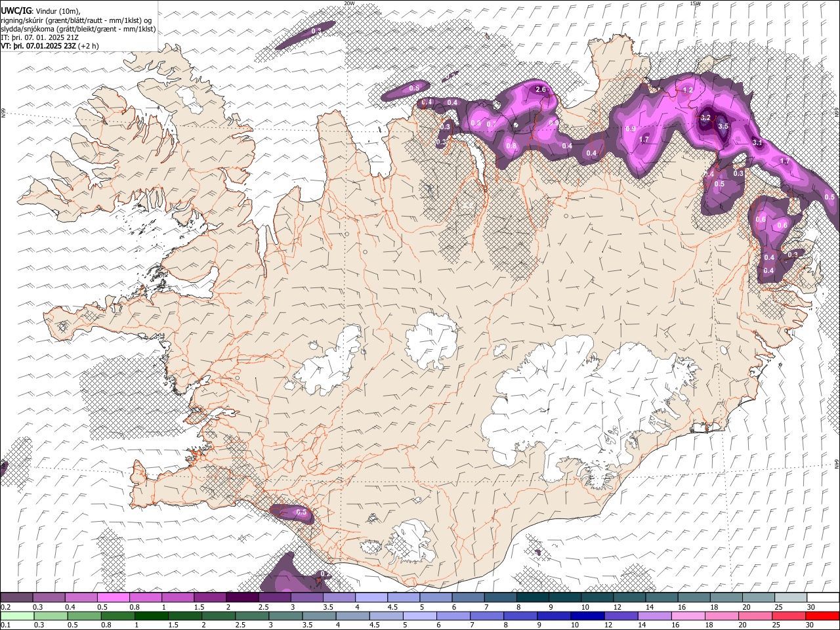The image size is (840, 630).
Task: Pick the dark navy blue legend swatch
Action: (x=587, y=616)
